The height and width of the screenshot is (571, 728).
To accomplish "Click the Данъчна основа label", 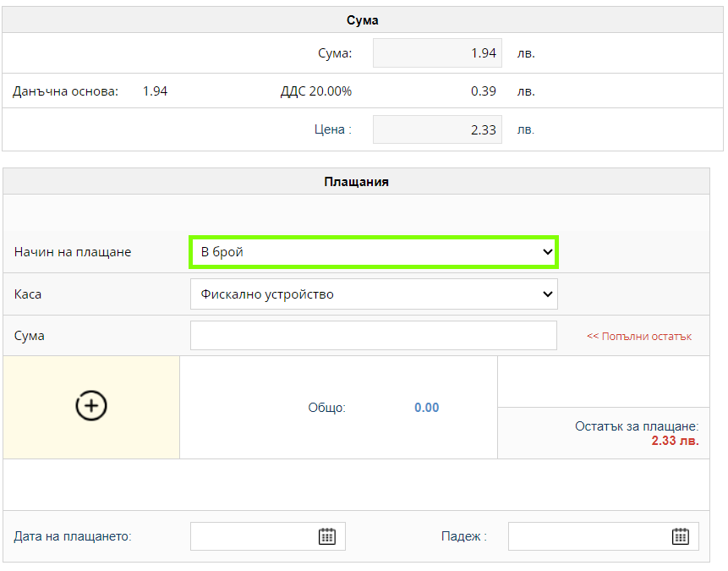I will (x=65, y=91).
